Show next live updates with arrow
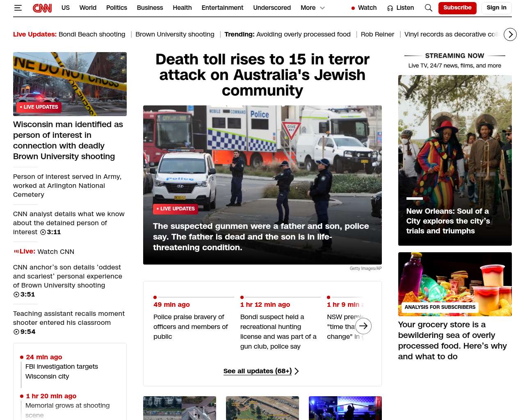 point(363,326)
